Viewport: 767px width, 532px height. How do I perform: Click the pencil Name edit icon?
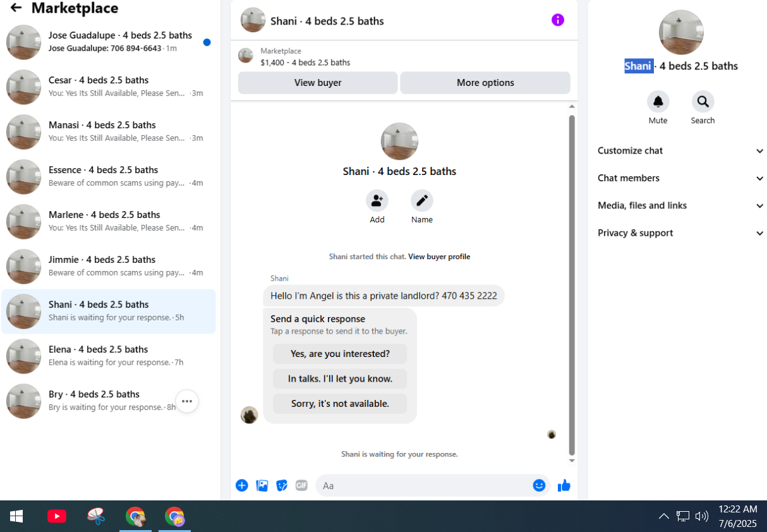point(422,201)
